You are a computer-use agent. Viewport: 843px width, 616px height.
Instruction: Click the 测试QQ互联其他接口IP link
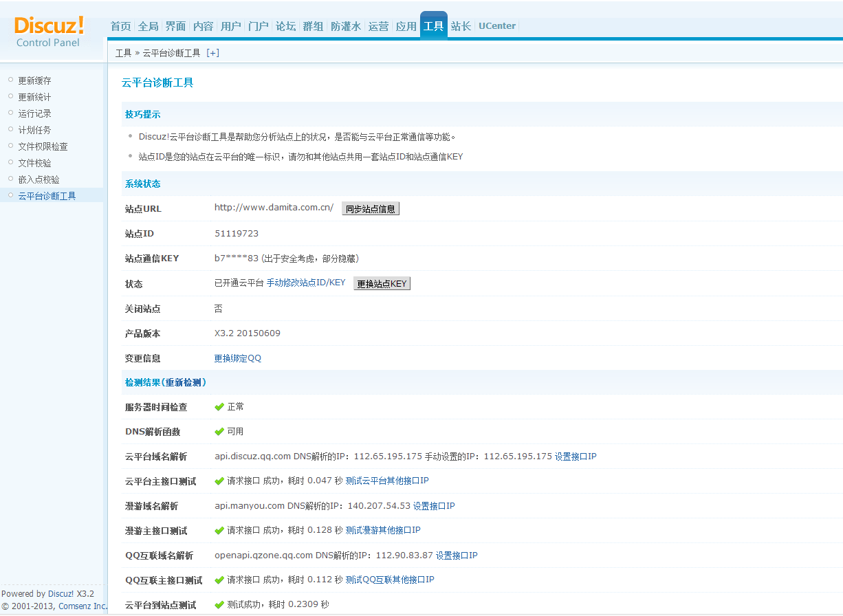coord(390,580)
